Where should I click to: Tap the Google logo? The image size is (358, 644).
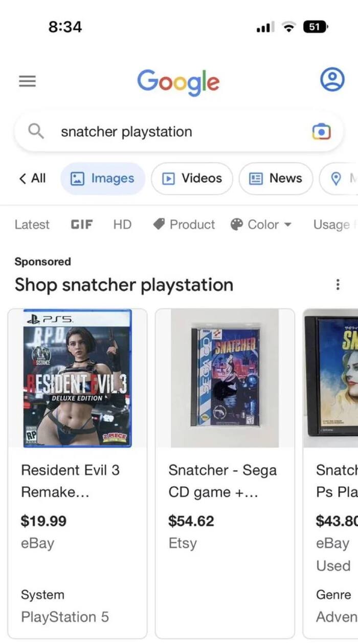pos(178,82)
